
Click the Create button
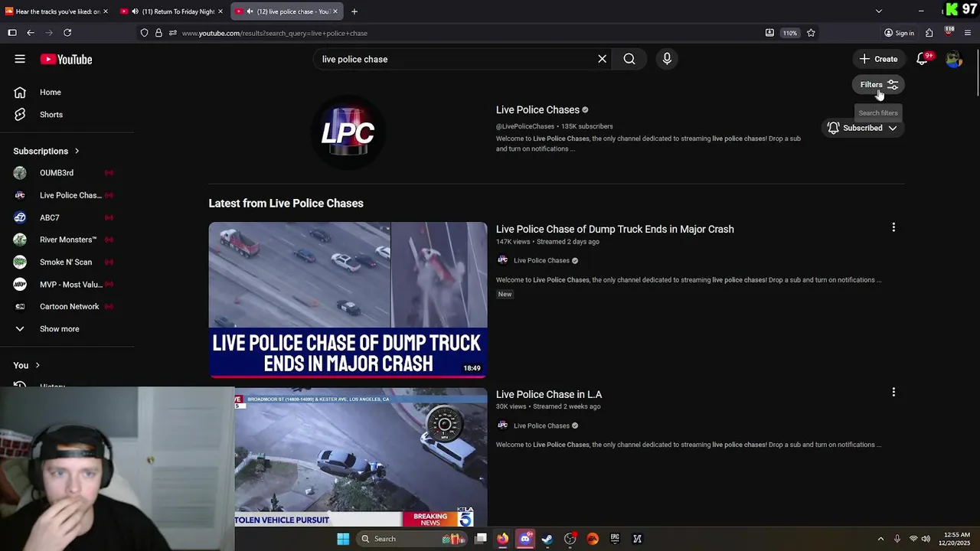(x=878, y=59)
